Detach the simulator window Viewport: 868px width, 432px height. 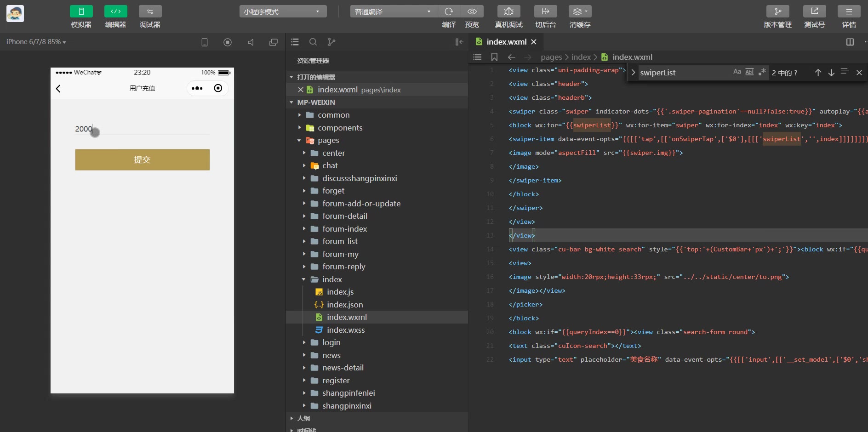tap(274, 42)
